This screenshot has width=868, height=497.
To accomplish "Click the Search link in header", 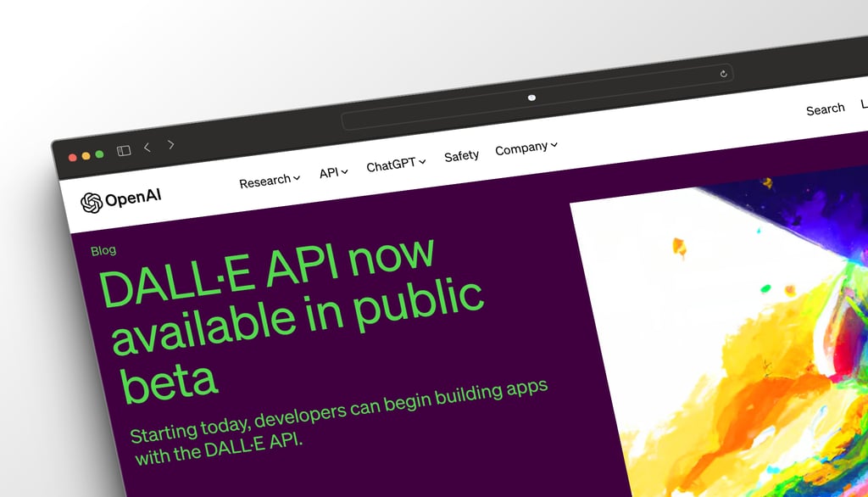I will point(825,109).
